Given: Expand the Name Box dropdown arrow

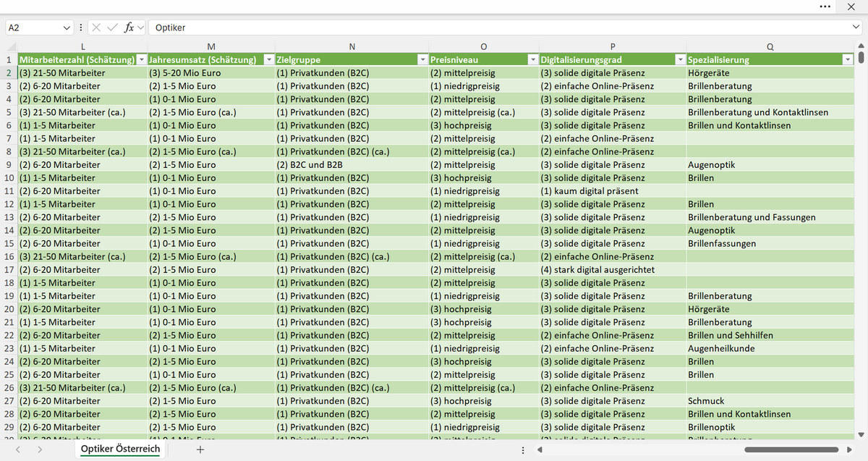Looking at the screenshot, I should coord(67,28).
